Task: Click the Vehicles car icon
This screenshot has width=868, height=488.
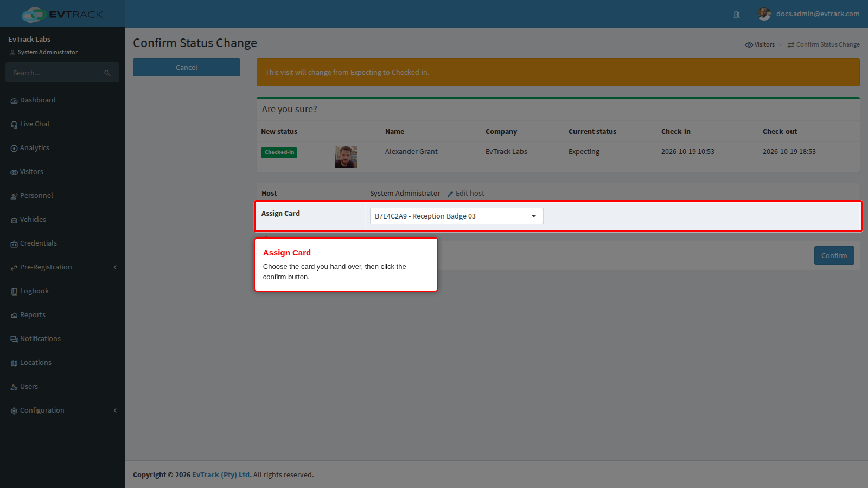Action: [x=14, y=220]
